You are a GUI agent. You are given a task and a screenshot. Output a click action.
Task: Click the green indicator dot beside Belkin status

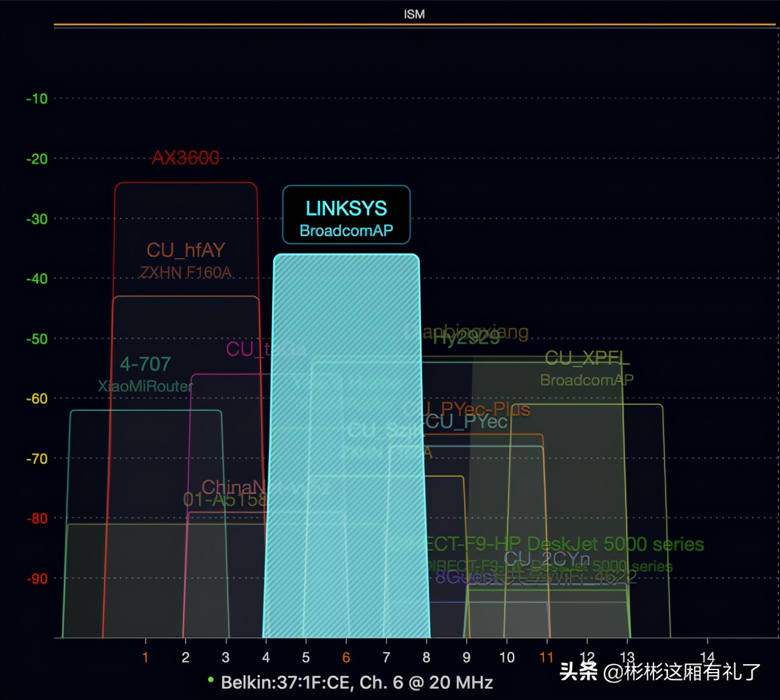tap(211, 680)
